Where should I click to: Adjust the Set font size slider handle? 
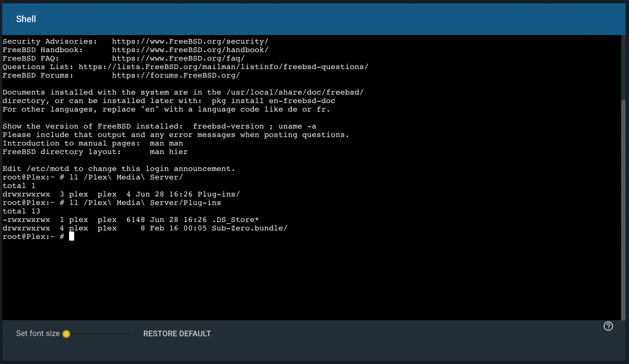coord(66,334)
